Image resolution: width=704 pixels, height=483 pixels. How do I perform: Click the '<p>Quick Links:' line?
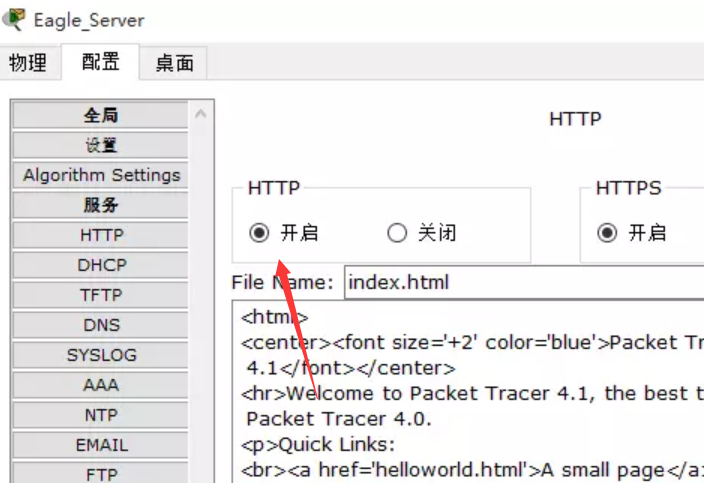pos(318,445)
